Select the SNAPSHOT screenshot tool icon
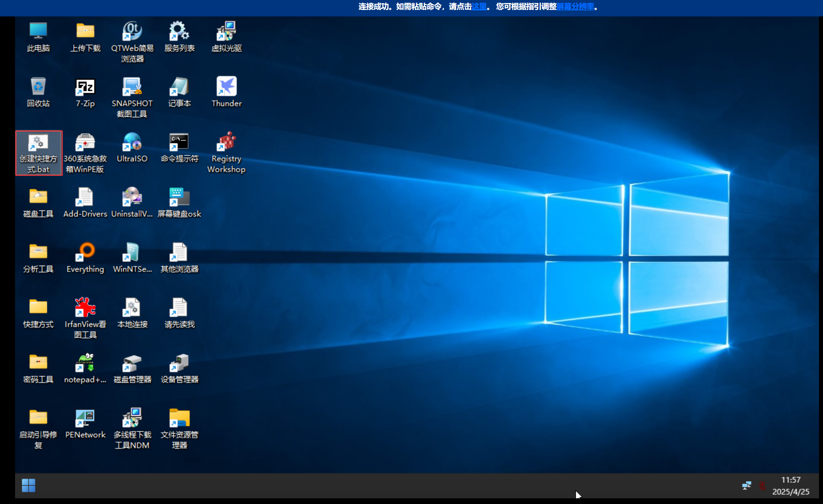The width and height of the screenshot is (823, 504). (132, 87)
